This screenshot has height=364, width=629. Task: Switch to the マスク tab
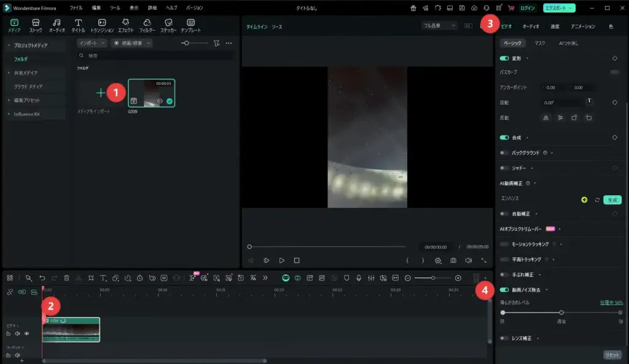tap(541, 44)
